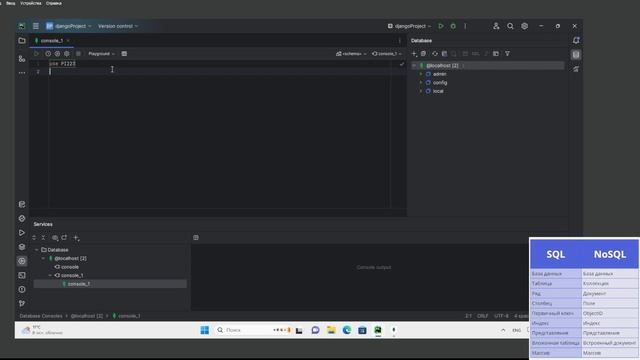Open Code With Me user icon
Image resolution: width=640 pixels, height=360 pixels.
(x=496, y=26)
